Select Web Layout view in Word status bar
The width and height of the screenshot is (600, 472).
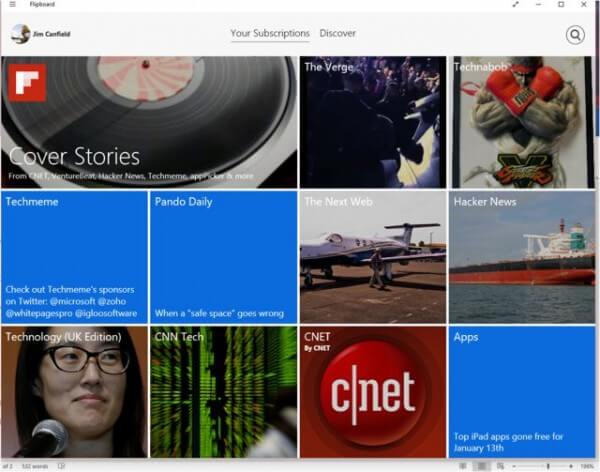[x=500, y=466]
